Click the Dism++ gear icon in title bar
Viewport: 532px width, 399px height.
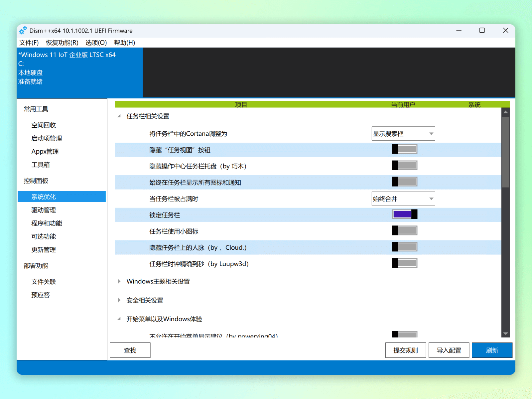pyautogui.click(x=23, y=31)
